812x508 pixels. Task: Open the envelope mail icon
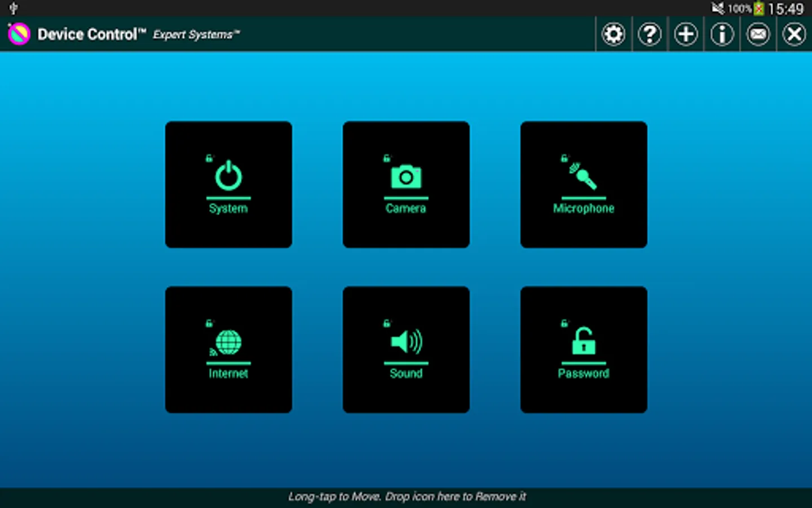coord(758,34)
